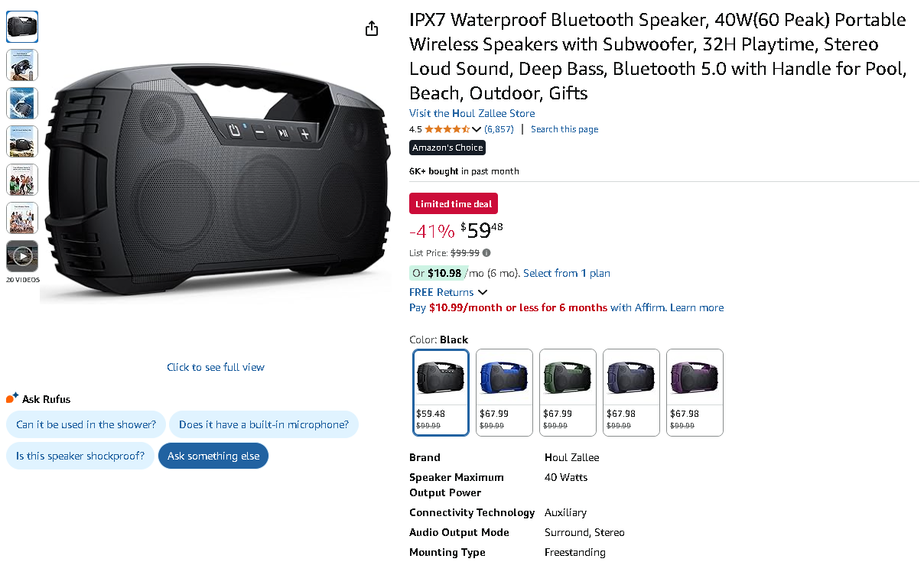Image resolution: width=924 pixels, height=562 pixels.
Task: Choose the Purple speaker color at the end
Action: pos(695,392)
